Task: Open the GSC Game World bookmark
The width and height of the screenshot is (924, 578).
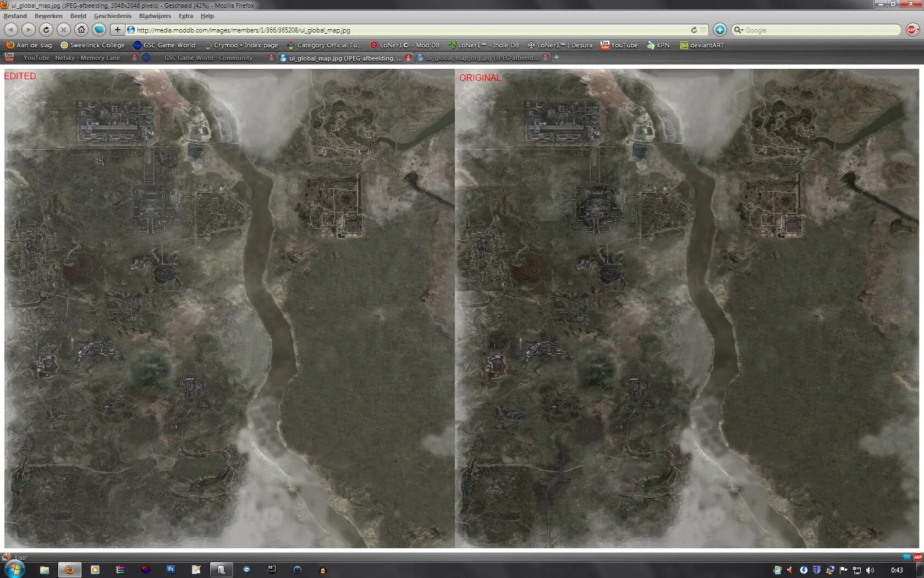Action: point(164,45)
